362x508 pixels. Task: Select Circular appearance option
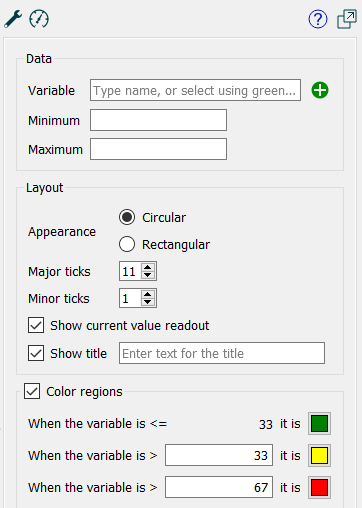(127, 217)
